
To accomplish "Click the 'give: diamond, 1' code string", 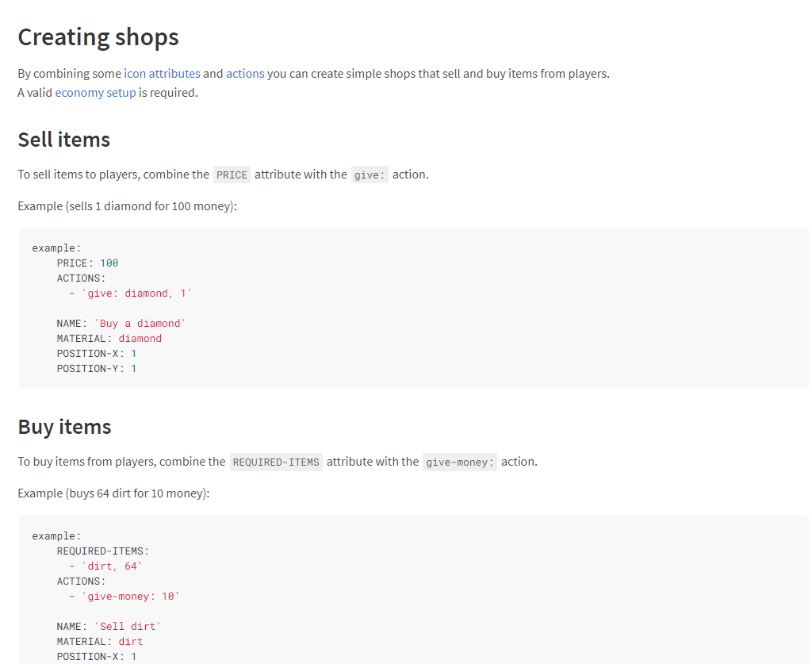I will (136, 294).
